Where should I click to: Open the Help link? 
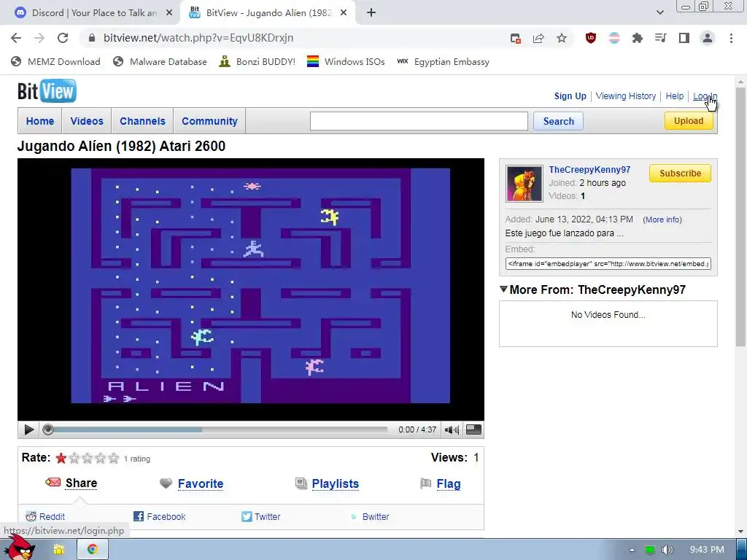pyautogui.click(x=675, y=96)
